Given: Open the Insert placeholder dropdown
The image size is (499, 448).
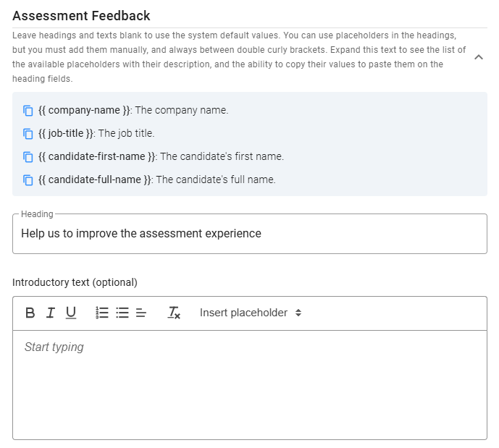Looking at the screenshot, I should (243, 313).
